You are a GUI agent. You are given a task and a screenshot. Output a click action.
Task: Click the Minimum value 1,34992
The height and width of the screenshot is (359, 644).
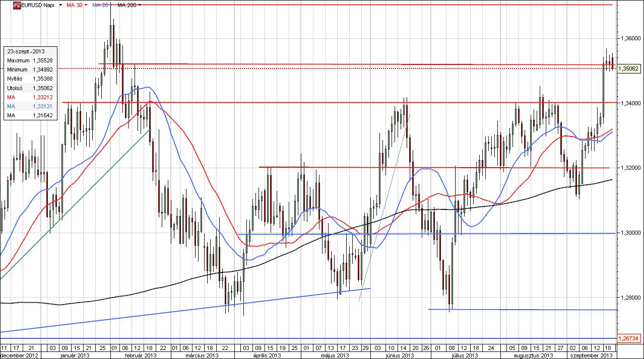[42, 69]
